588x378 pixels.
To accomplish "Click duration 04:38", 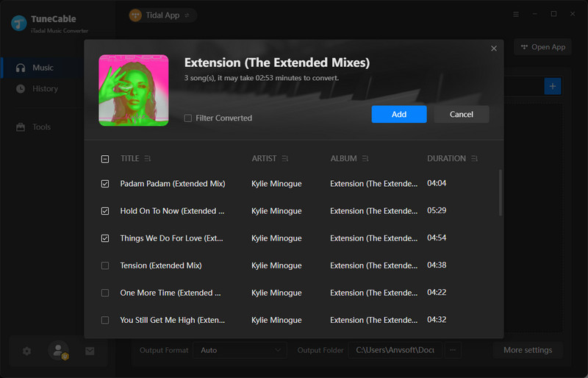I will (x=437, y=265).
